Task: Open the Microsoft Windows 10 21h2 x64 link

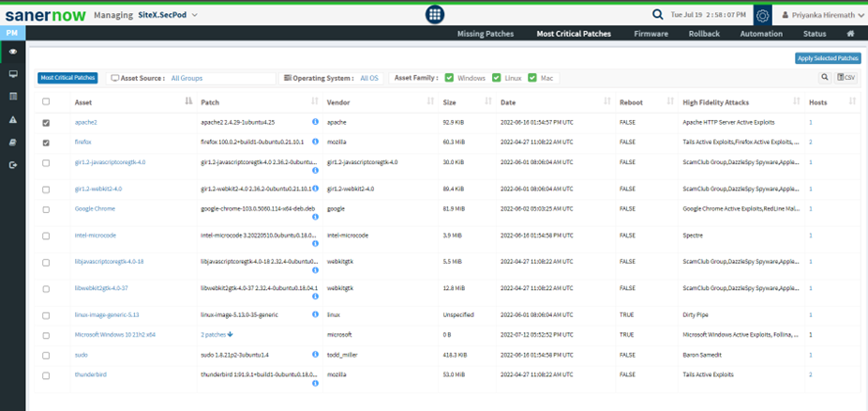Action: (115, 335)
